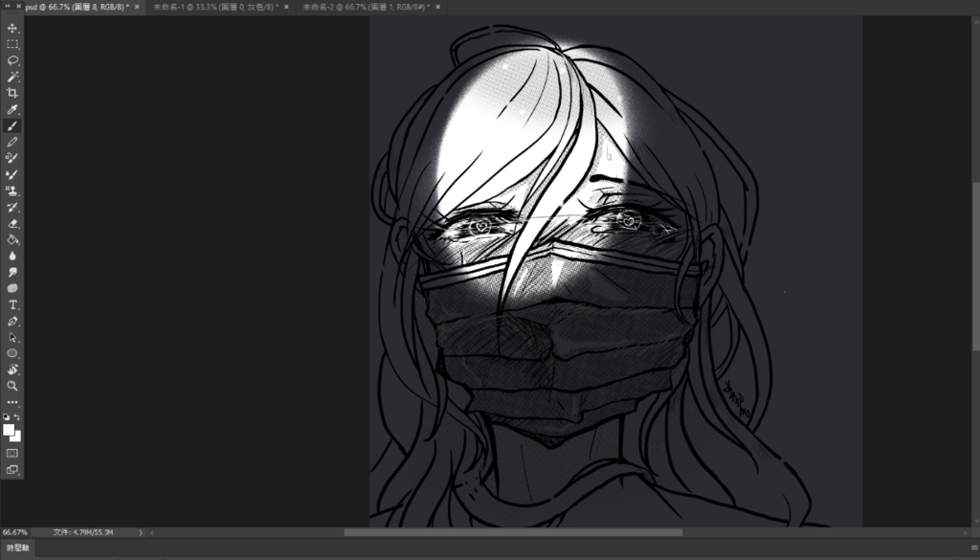980x560 pixels.
Task: Switch to the psd 66.7% document tab
Action: tap(78, 7)
